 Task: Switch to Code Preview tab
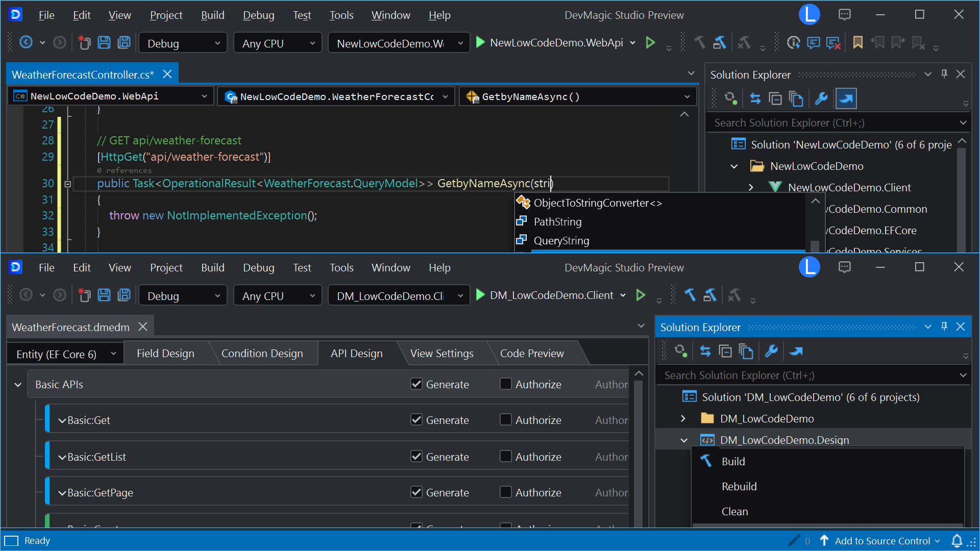(x=532, y=354)
